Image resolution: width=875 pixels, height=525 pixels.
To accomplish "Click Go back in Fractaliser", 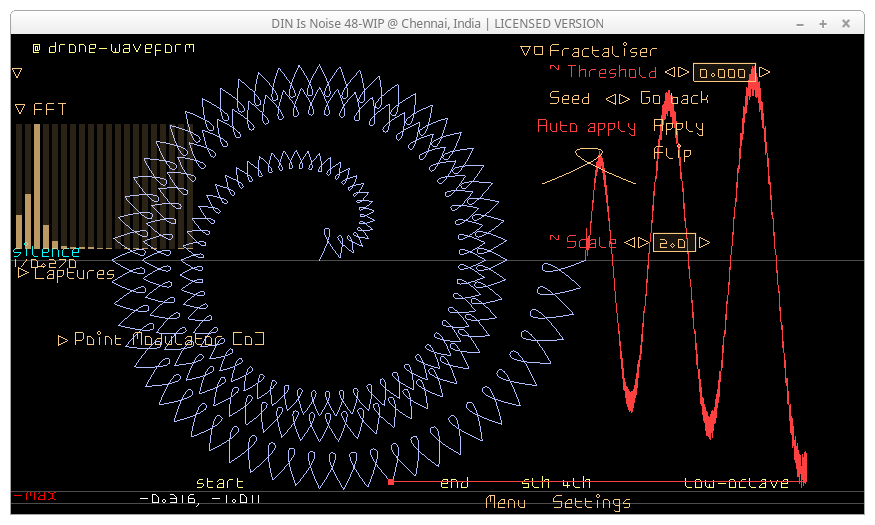I will point(674,98).
